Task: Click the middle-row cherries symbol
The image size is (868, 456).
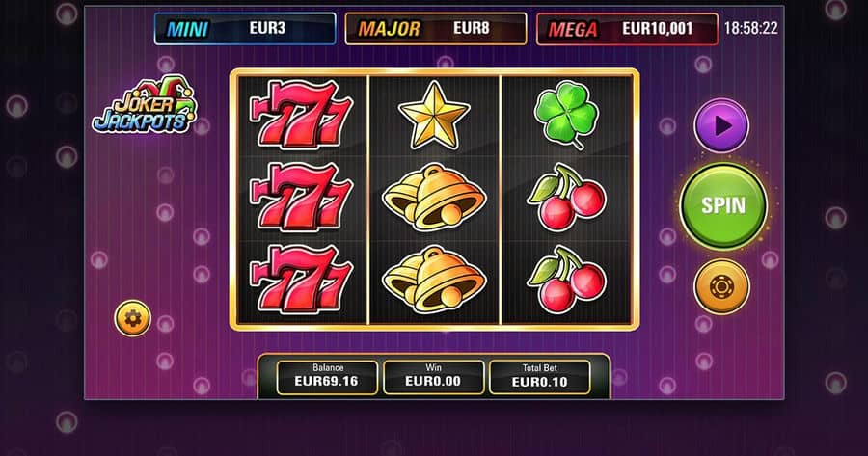Action: tap(566, 197)
